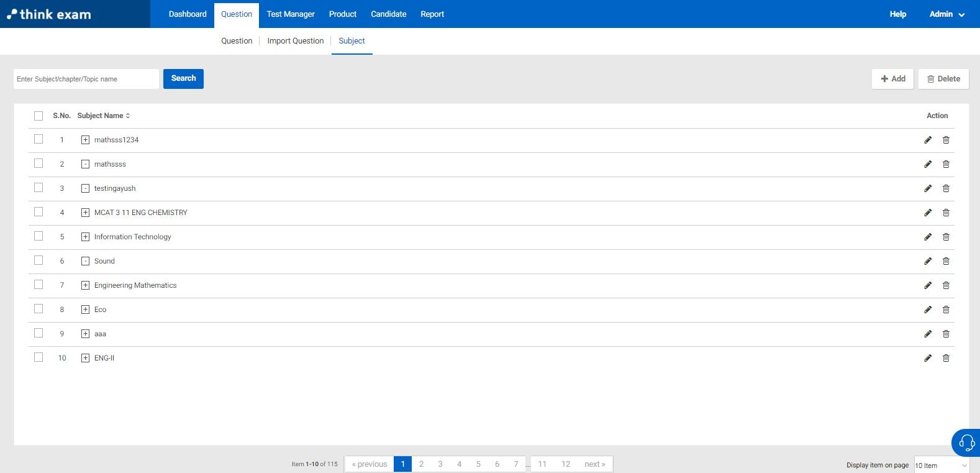Check the box for aaa
The width and height of the screenshot is (980, 473).
click(39, 333)
